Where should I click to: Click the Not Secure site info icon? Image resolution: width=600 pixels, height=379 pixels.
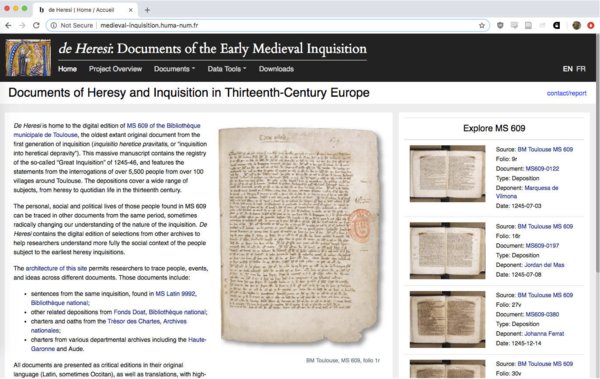[54, 25]
